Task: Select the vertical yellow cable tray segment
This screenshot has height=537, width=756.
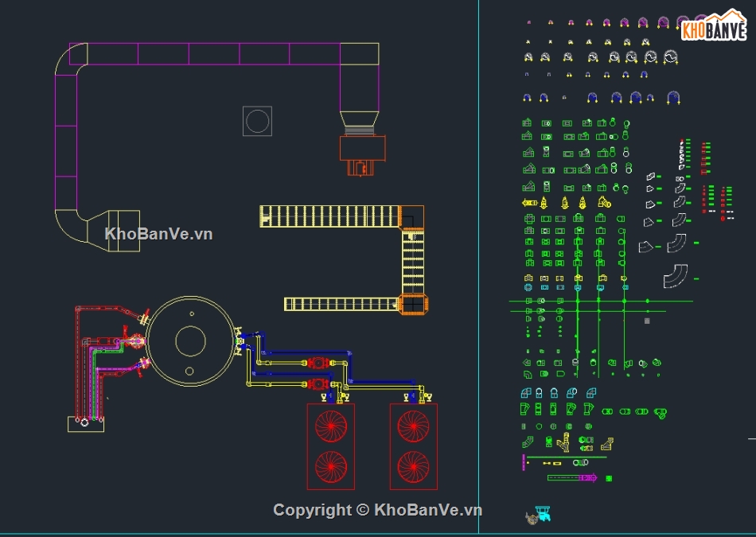Action: coord(413,263)
